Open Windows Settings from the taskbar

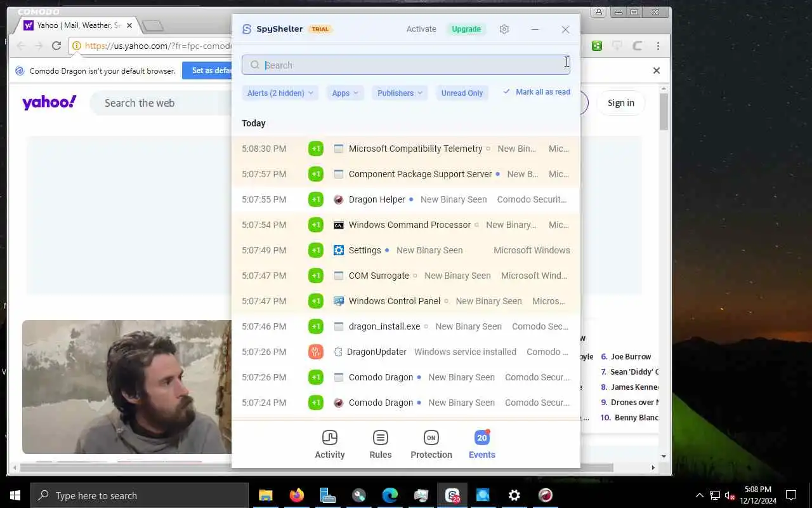point(514,495)
